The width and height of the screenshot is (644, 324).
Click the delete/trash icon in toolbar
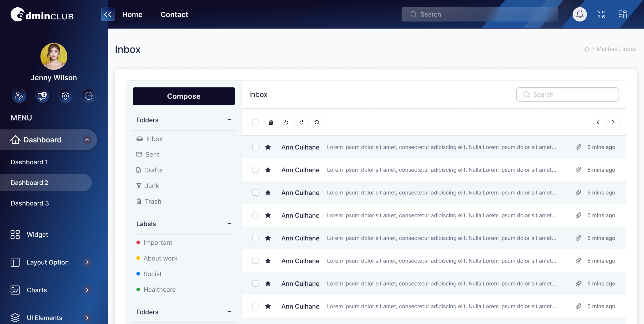pos(271,122)
